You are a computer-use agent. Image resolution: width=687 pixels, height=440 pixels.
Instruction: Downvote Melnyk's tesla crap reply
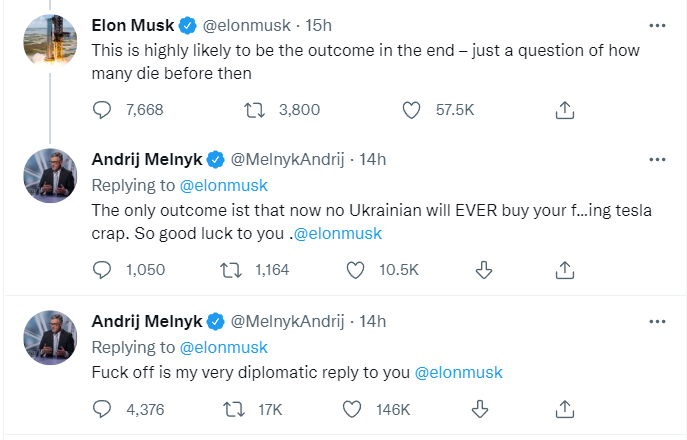(x=483, y=269)
